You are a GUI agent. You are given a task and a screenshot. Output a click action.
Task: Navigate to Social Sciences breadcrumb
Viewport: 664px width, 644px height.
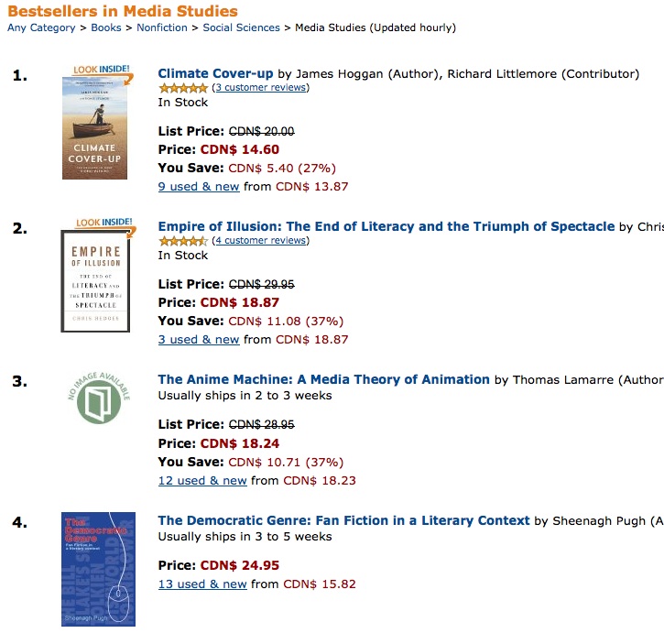click(242, 27)
